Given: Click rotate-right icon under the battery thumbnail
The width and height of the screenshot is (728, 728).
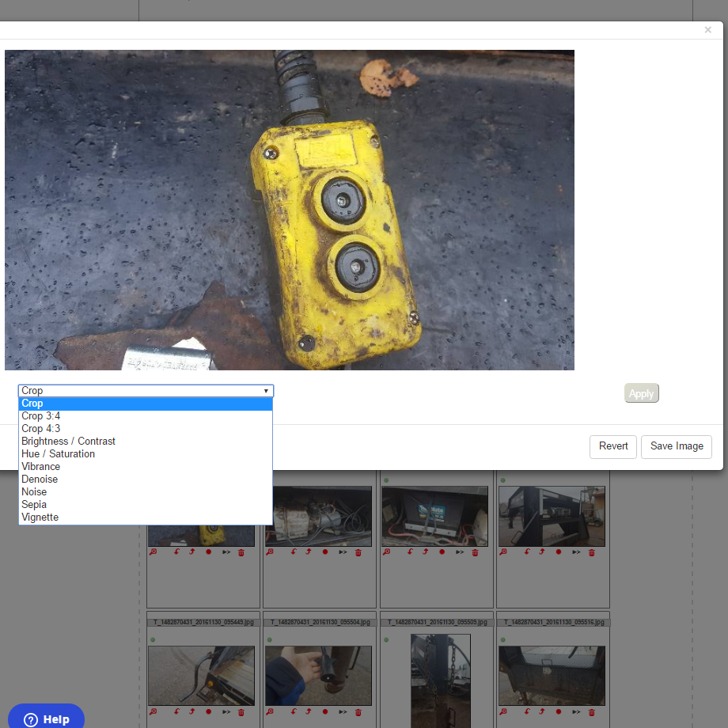Looking at the screenshot, I should [x=425, y=552].
